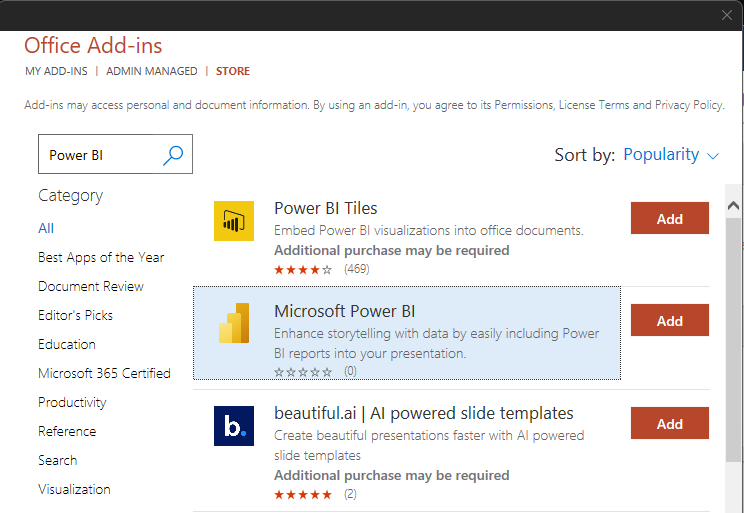Open the Microsoft Power BI title
The height and width of the screenshot is (513, 744).
pyautogui.click(x=344, y=311)
